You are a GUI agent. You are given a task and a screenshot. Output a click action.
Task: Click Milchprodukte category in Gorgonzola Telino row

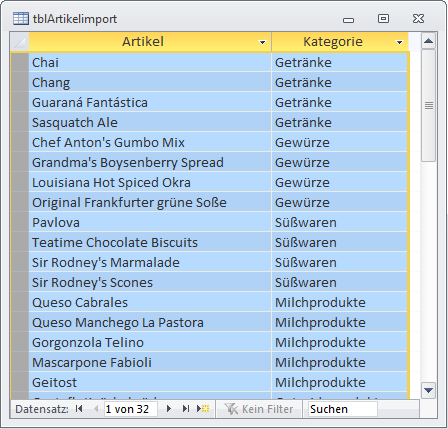(x=340, y=342)
